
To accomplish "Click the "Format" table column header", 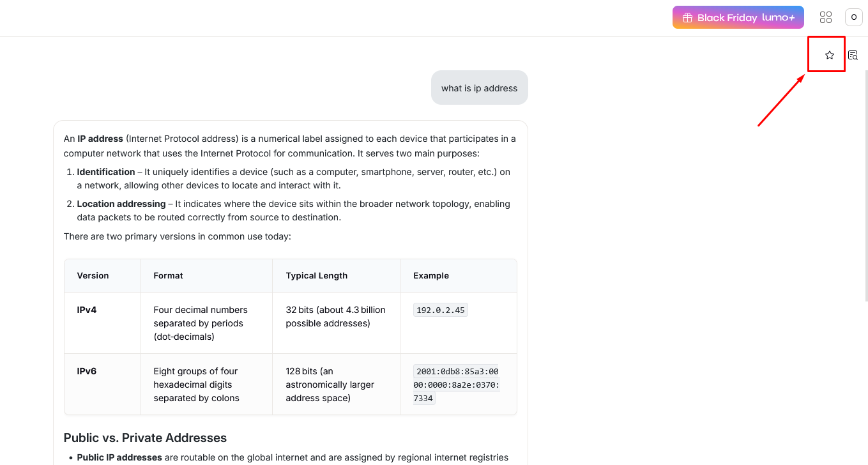I will [168, 276].
